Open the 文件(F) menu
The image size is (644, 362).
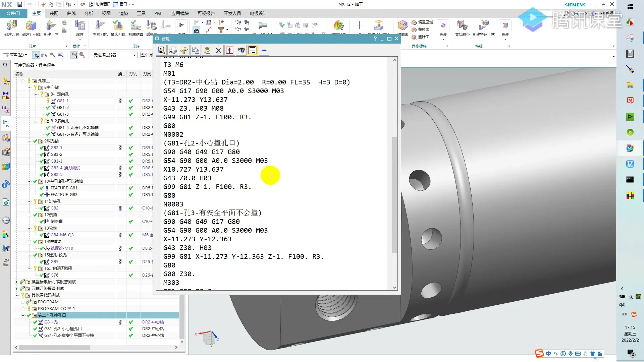pyautogui.click(x=13, y=13)
